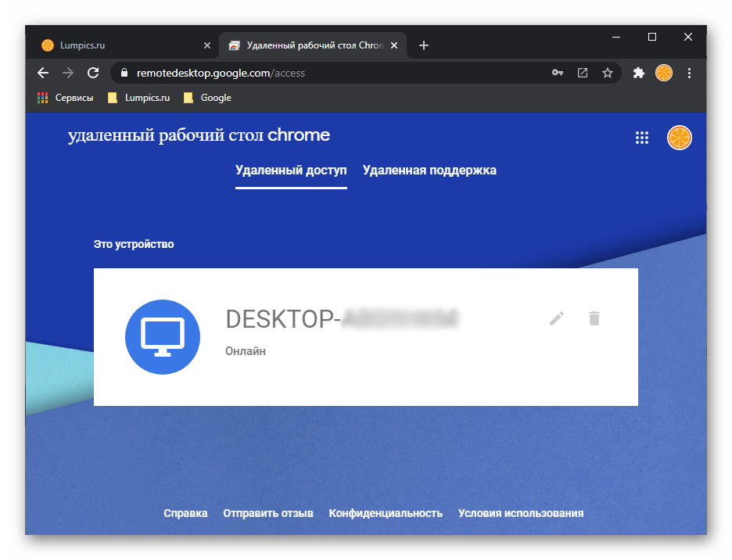Open the Сервисы bookmarks bar shortcut
The width and height of the screenshot is (732, 560).
[66, 98]
